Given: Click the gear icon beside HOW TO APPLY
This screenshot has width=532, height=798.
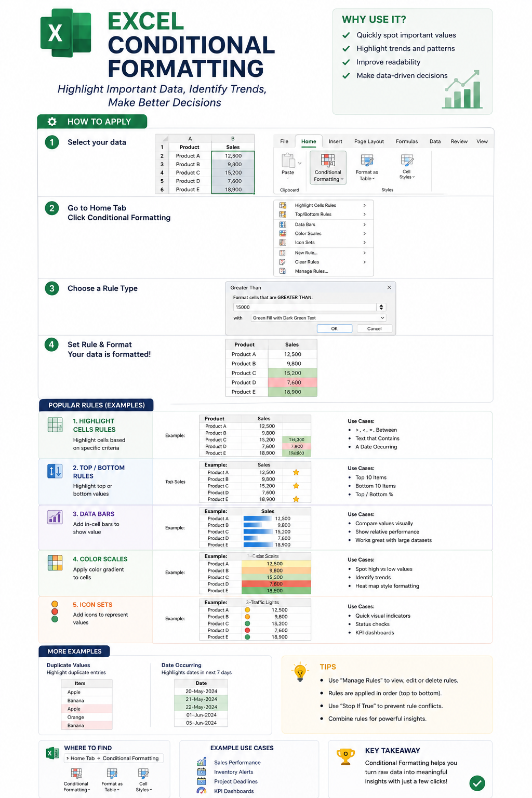Looking at the screenshot, I should point(52,122).
